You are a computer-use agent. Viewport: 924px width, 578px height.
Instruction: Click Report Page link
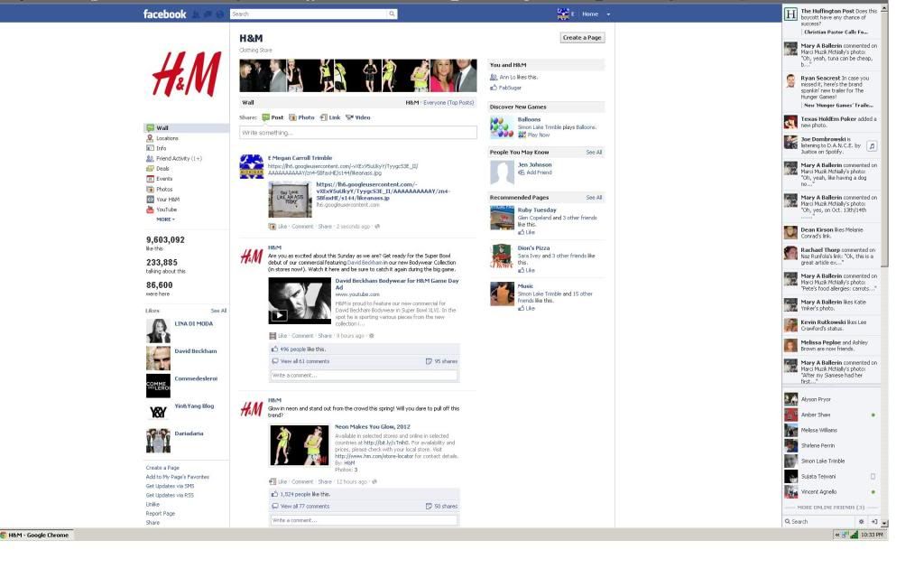coord(161,514)
